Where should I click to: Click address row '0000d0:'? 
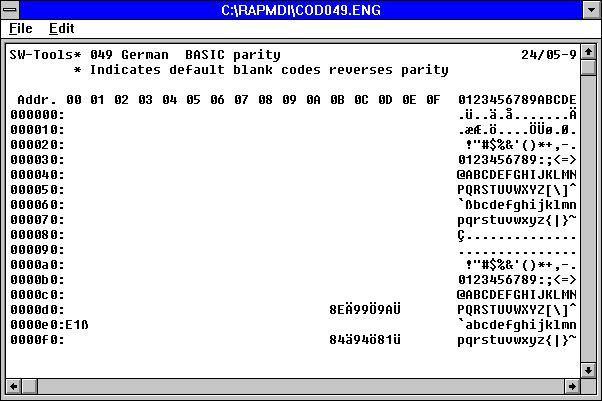(37, 310)
